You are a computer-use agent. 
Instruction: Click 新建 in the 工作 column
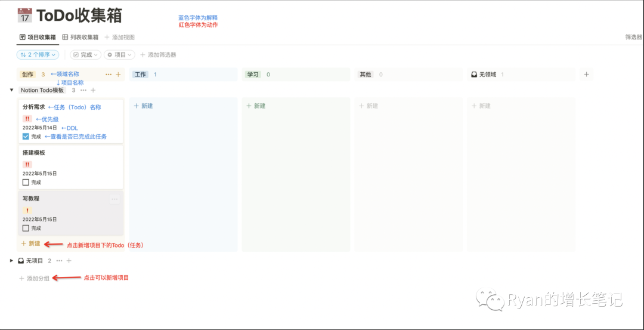tap(143, 106)
